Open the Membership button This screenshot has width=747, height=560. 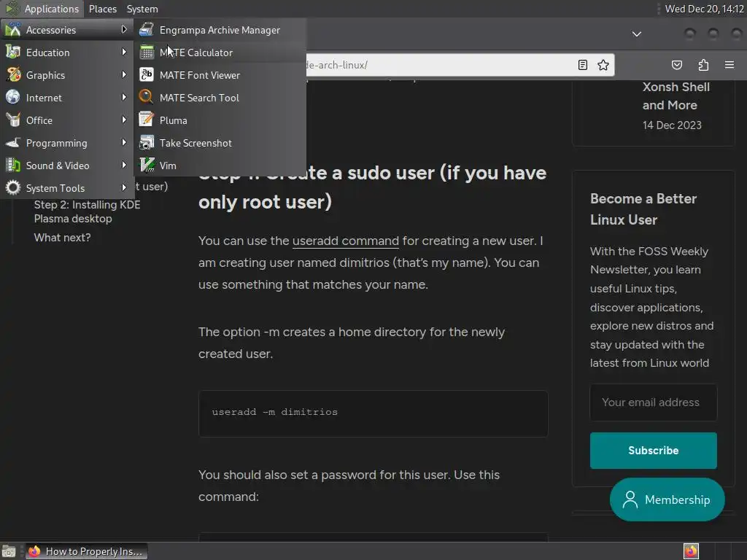[667, 499]
